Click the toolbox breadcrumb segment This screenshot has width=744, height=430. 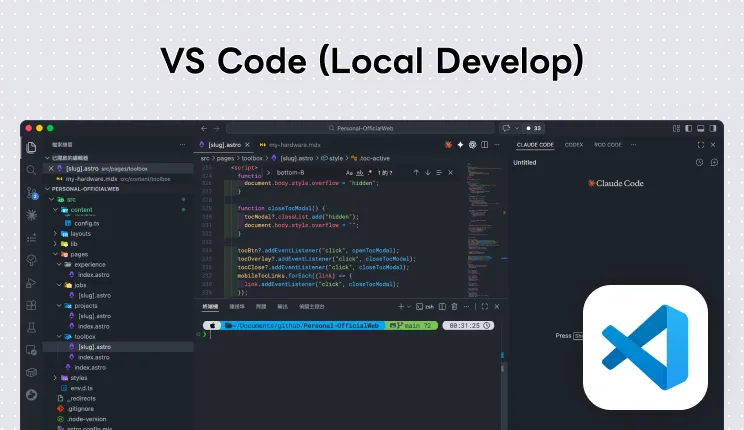click(252, 158)
